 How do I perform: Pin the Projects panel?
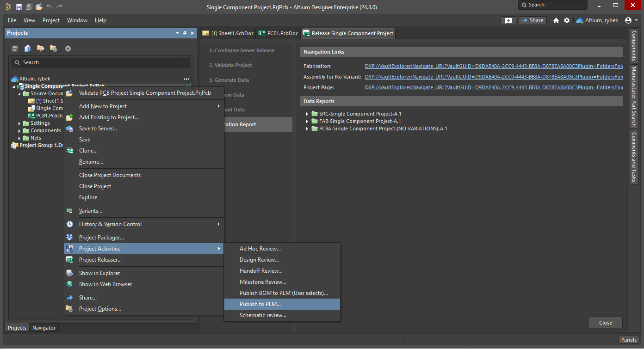(x=185, y=33)
